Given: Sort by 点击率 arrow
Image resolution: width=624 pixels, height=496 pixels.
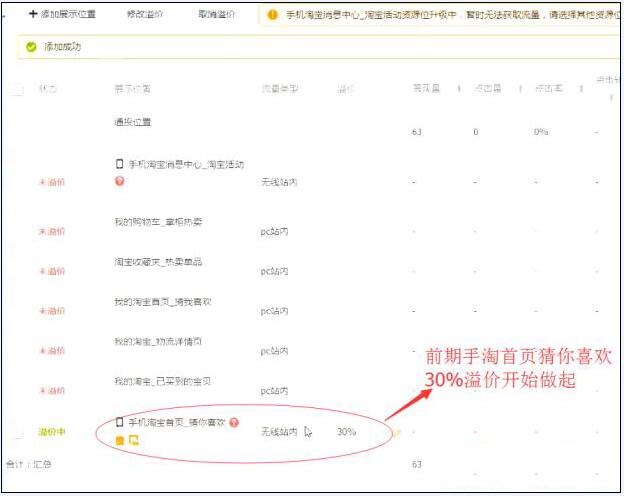Looking at the screenshot, I should [x=581, y=88].
